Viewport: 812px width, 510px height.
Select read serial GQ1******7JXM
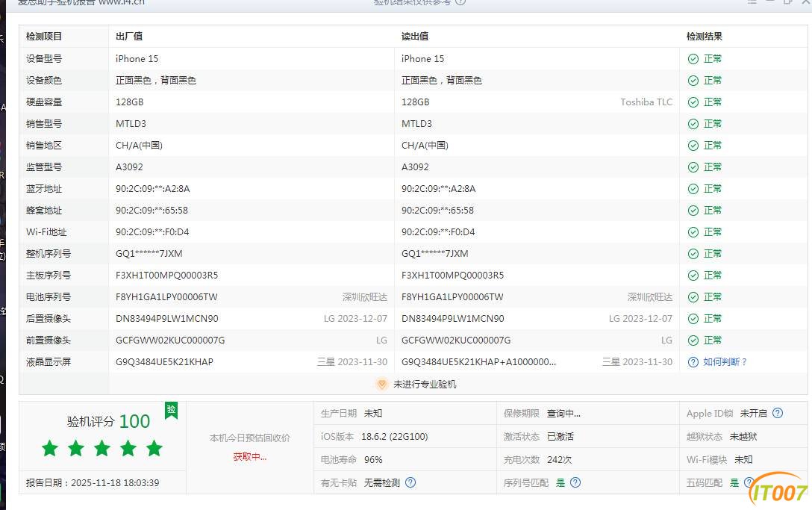(x=435, y=254)
